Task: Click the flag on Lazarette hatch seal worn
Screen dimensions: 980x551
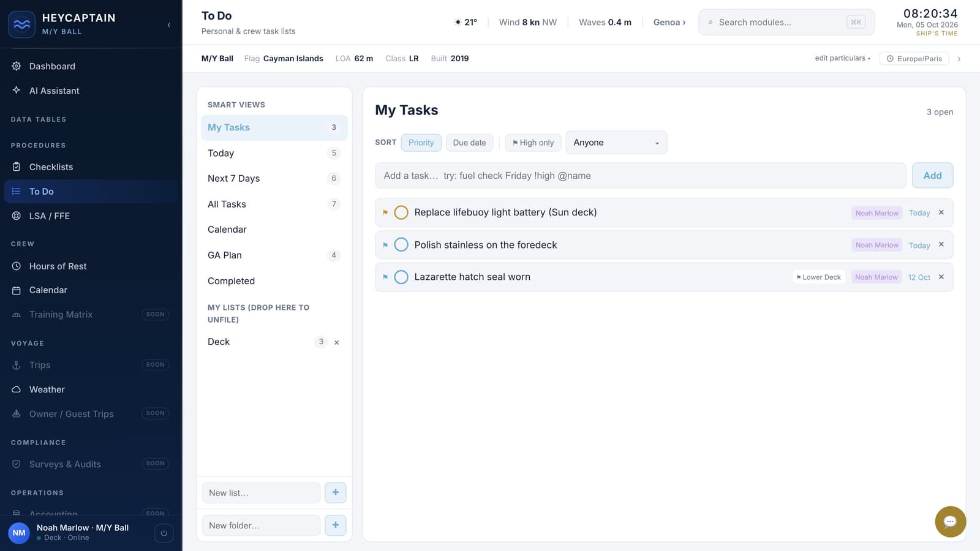Action: 385,277
